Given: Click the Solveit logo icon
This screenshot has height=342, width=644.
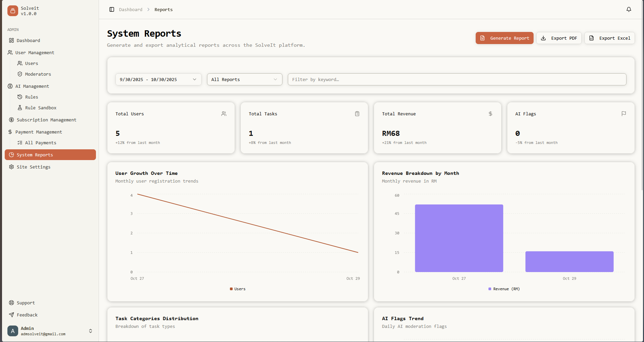Looking at the screenshot, I should [12, 11].
